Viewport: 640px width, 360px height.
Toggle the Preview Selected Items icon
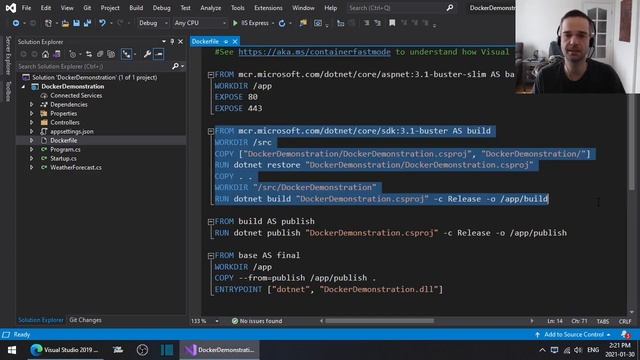tap(159, 54)
